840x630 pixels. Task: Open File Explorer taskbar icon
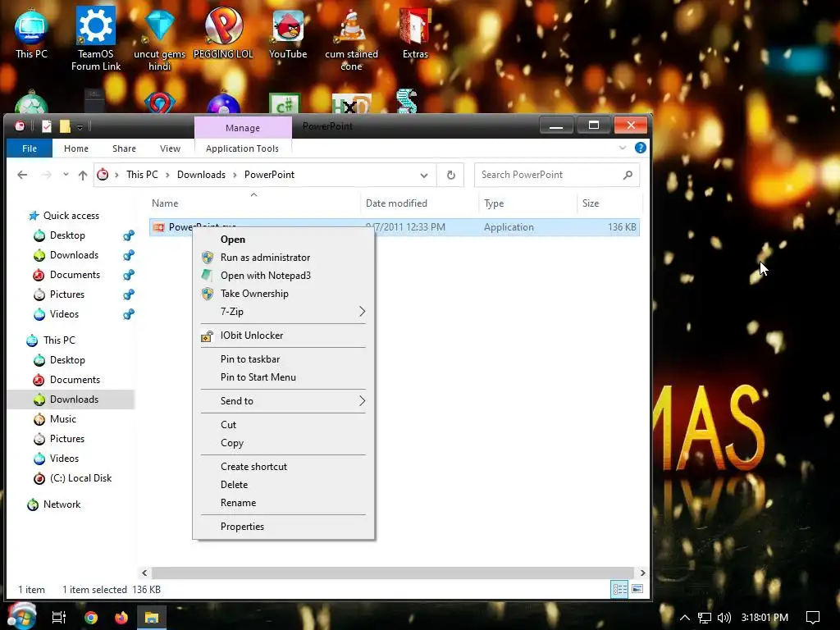(152, 618)
